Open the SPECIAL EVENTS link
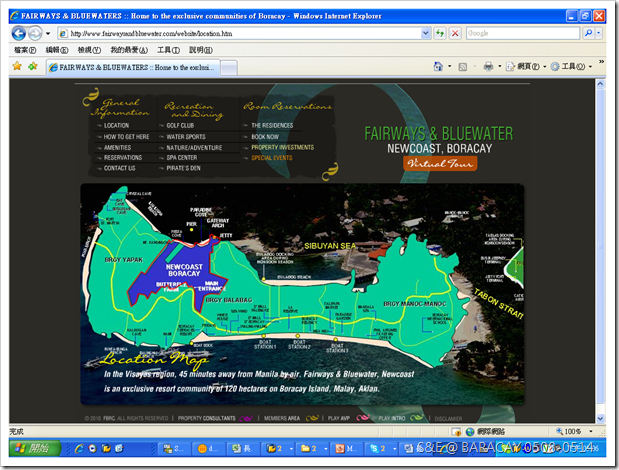The height and width of the screenshot is (470, 619). 272,158
